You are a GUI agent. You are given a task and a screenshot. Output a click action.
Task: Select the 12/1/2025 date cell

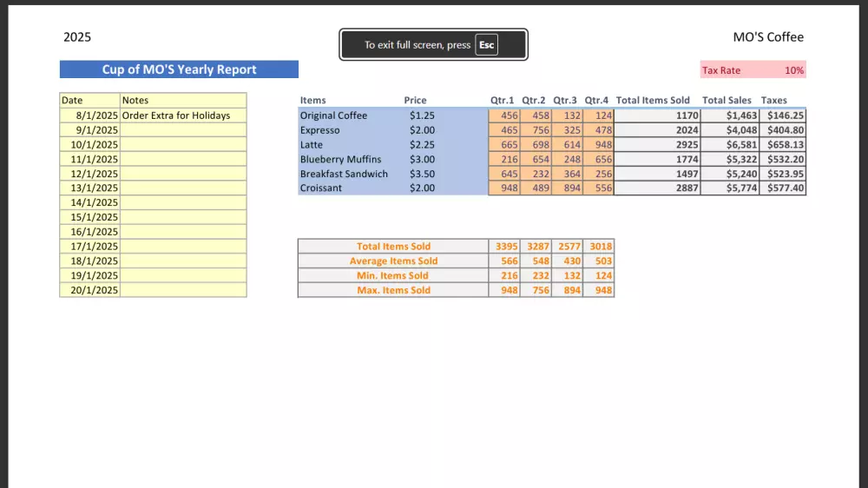tap(89, 174)
